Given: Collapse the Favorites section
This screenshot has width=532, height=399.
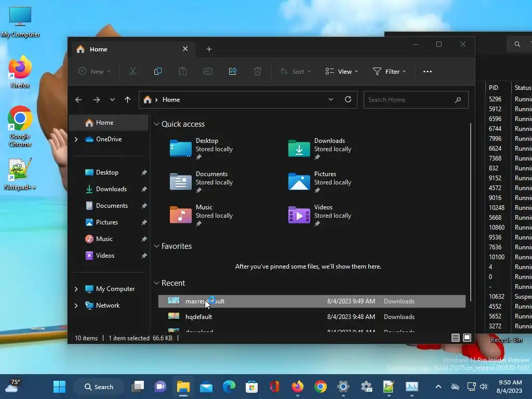Looking at the screenshot, I should (x=156, y=246).
